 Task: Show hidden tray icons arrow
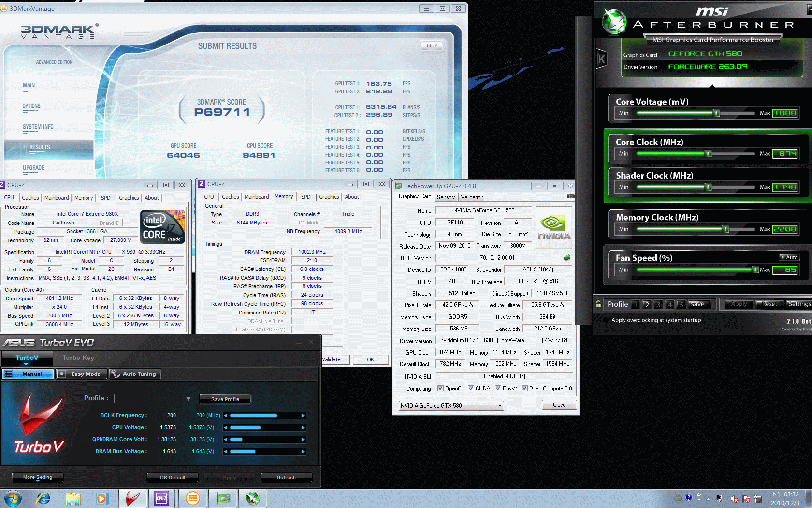(x=708, y=498)
